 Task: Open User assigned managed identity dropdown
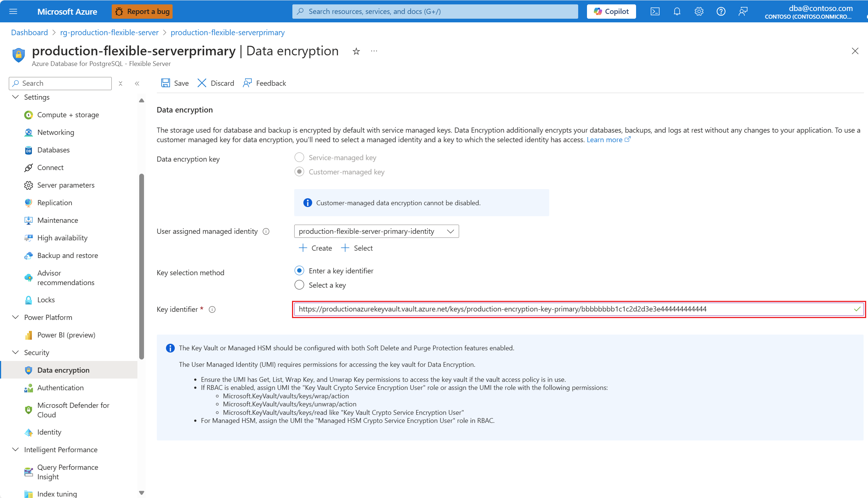(376, 231)
